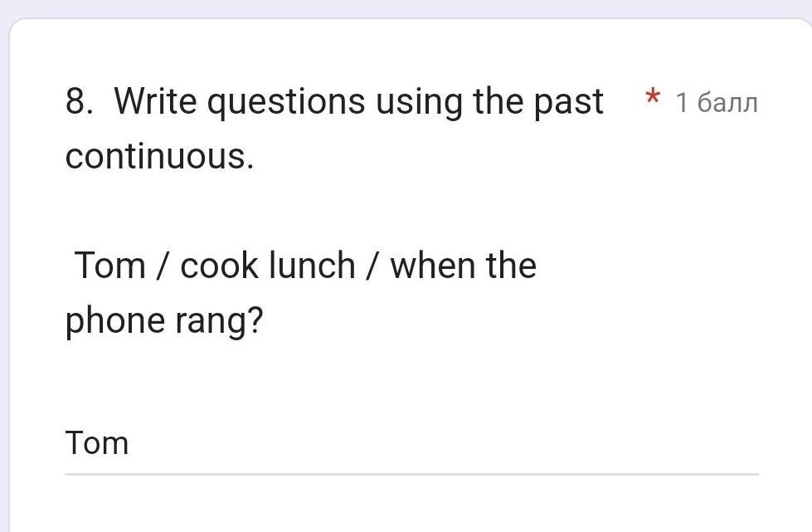Click the word "the" after "using"
Image resolution: width=812 pixels, height=532 pixels.
[498, 101]
